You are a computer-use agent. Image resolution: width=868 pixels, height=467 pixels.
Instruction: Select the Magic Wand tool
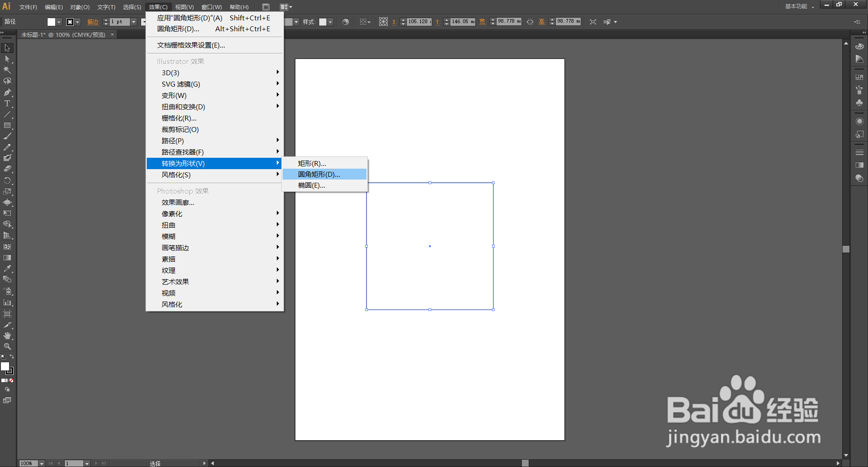click(x=7, y=70)
